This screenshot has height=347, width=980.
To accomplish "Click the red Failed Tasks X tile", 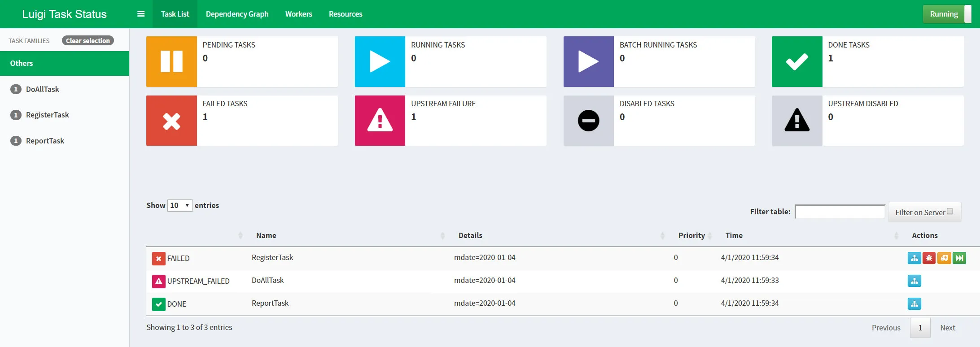I will point(171,121).
